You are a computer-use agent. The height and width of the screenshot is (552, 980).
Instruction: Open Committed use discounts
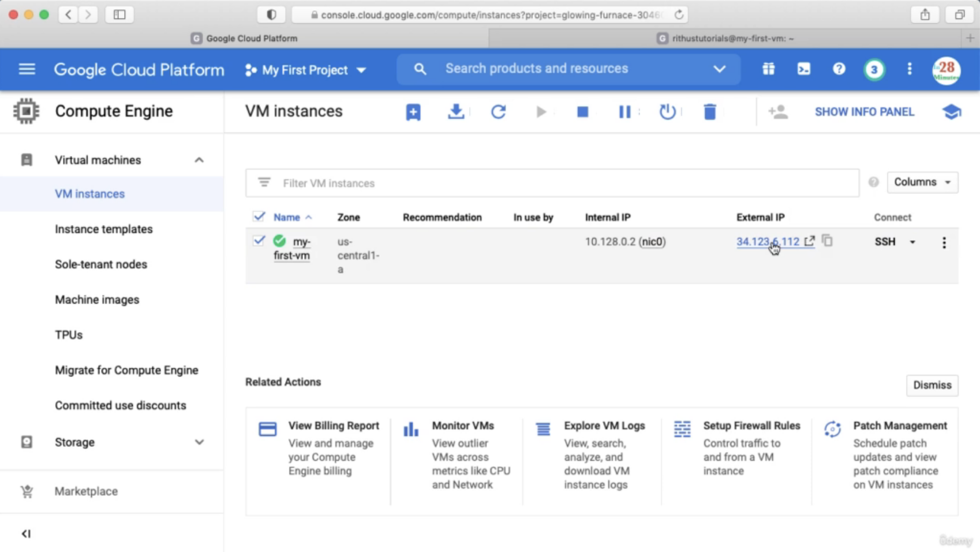(x=121, y=405)
